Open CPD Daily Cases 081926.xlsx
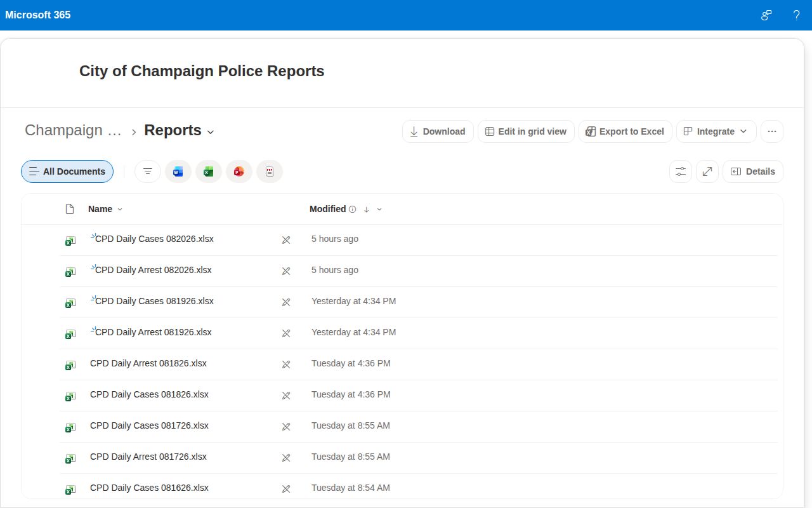This screenshot has width=812, height=508. (x=154, y=301)
